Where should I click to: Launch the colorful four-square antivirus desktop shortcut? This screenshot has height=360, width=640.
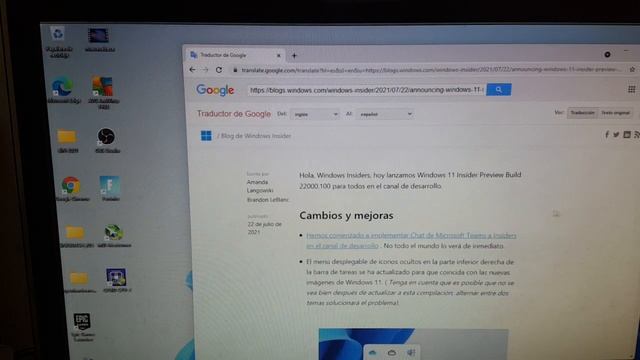click(x=103, y=92)
